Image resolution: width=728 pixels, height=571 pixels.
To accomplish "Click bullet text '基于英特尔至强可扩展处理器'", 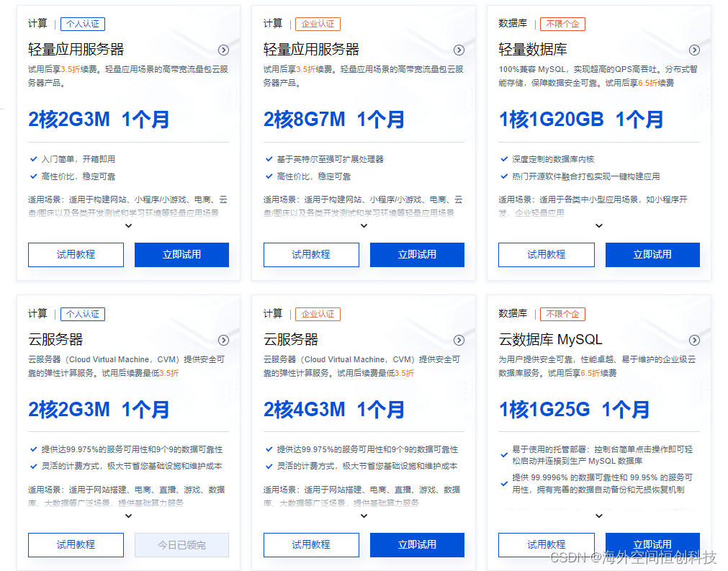I will tap(330, 159).
